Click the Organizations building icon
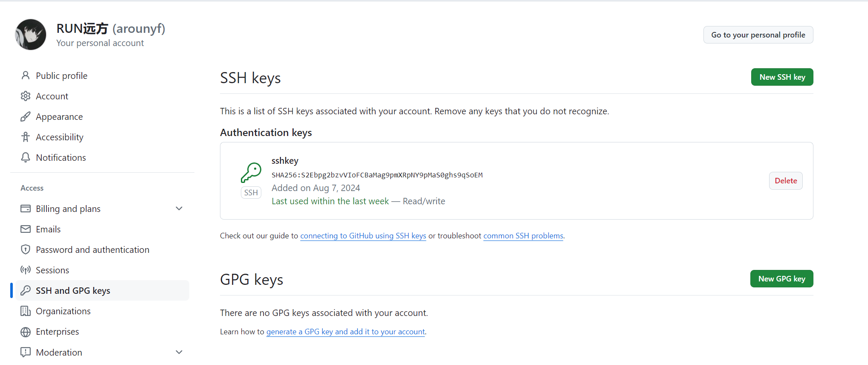This screenshot has height=365, width=868. pos(26,311)
